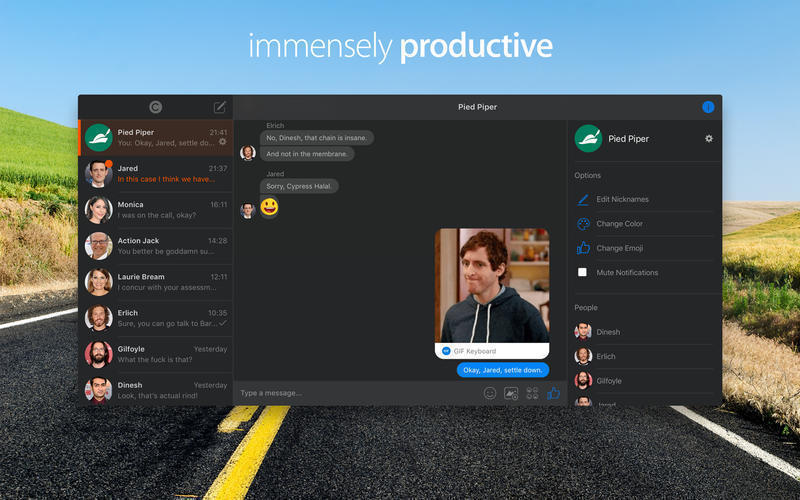Open the Pied Piper group settings gear
Image resolution: width=800 pixels, height=500 pixels.
pos(709,139)
